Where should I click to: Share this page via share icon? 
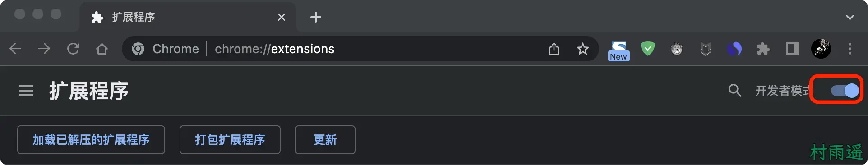pyautogui.click(x=554, y=49)
